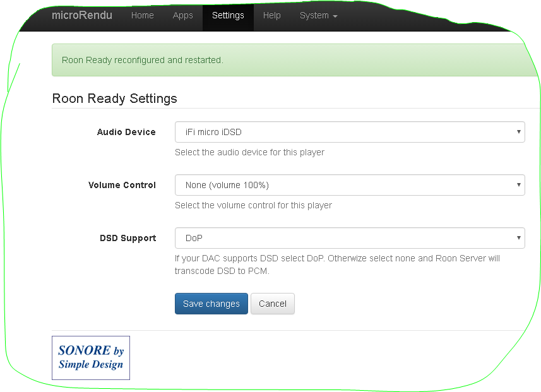This screenshot has width=541, height=392.
Task: Click 'Select the audio device for this player'
Action: (x=249, y=152)
